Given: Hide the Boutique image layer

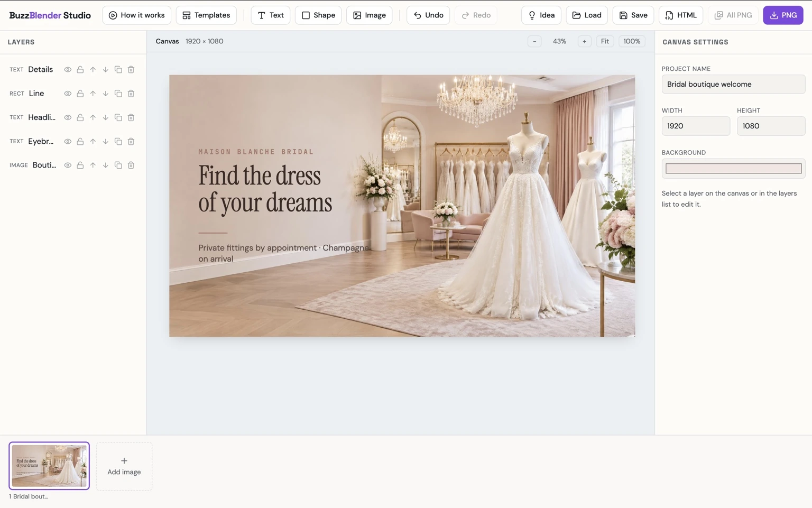Looking at the screenshot, I should 68,165.
